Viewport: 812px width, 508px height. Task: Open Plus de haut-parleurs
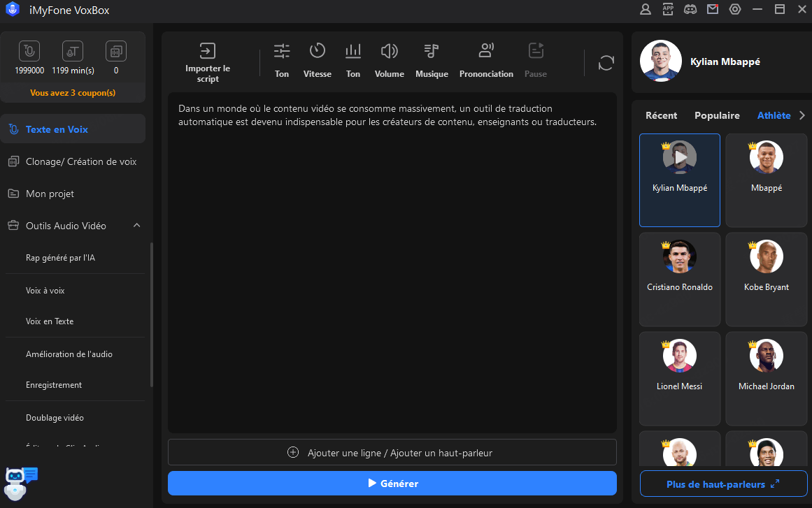[723, 484]
